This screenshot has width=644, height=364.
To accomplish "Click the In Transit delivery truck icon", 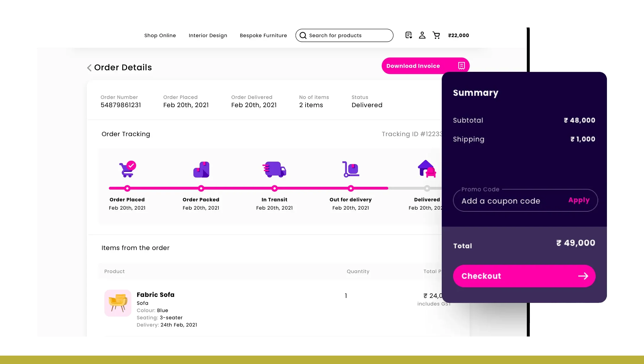I will (275, 169).
